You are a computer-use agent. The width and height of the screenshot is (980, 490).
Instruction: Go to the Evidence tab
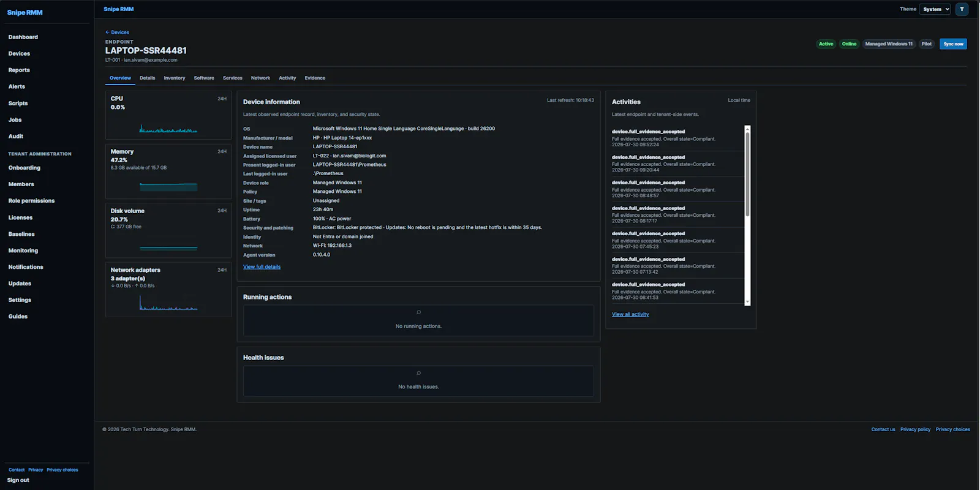tap(315, 78)
